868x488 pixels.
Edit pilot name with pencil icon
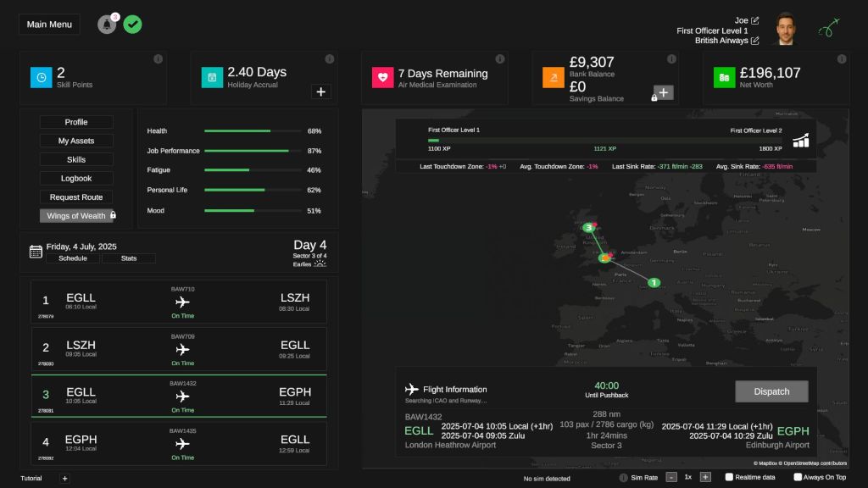pos(755,20)
